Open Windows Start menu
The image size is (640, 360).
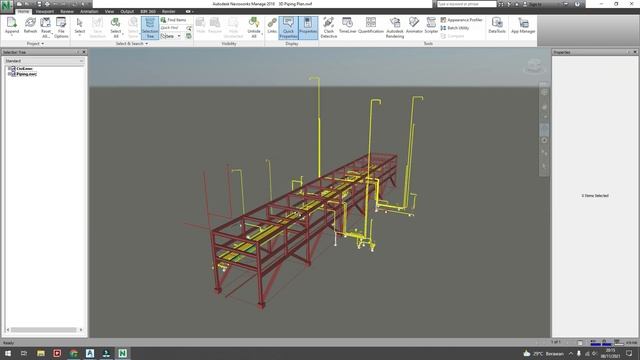pos(8,353)
